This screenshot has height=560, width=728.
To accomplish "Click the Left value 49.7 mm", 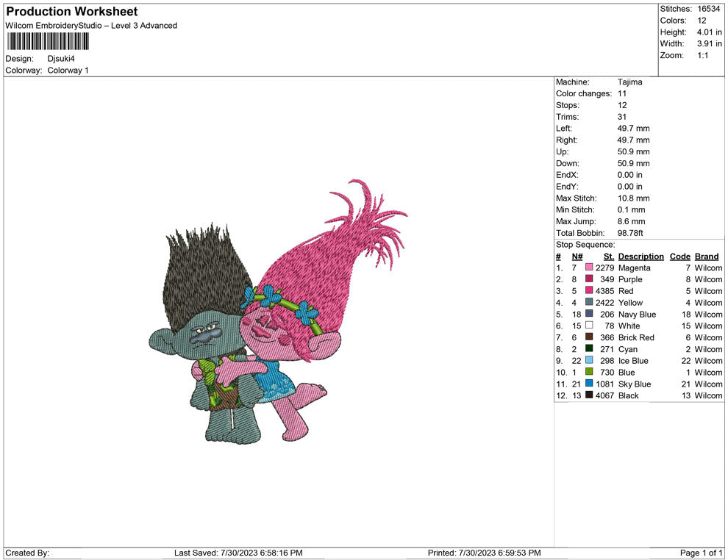I will 633,128.
